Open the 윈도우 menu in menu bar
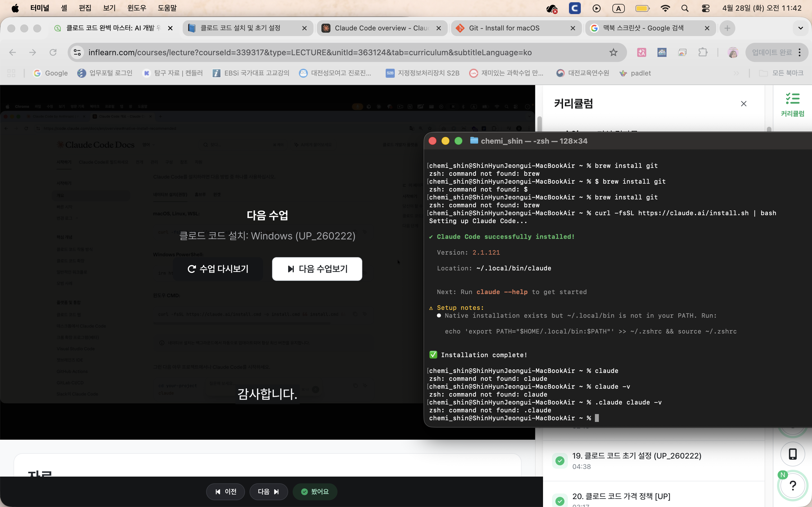The height and width of the screenshot is (507, 812). coord(136,8)
